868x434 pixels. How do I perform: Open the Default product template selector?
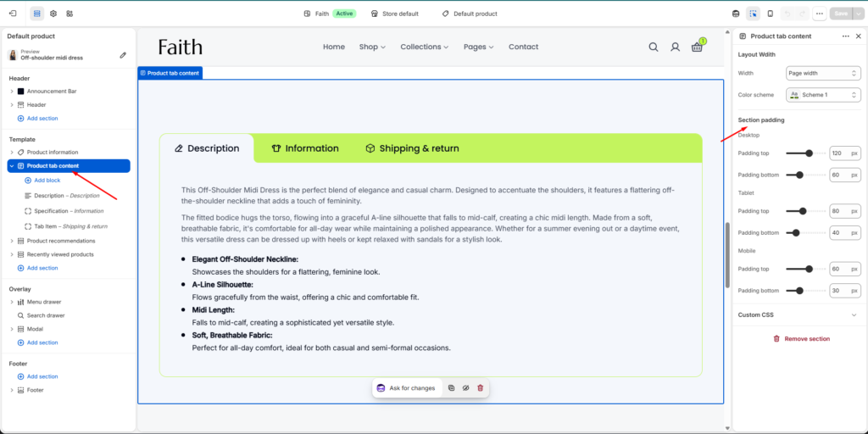point(470,14)
